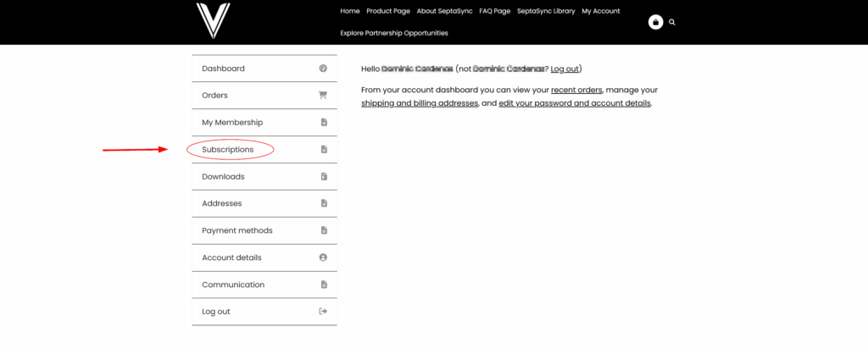This screenshot has height=348, width=868.
Task: Select My Membership in sidebar
Action: [232, 123]
